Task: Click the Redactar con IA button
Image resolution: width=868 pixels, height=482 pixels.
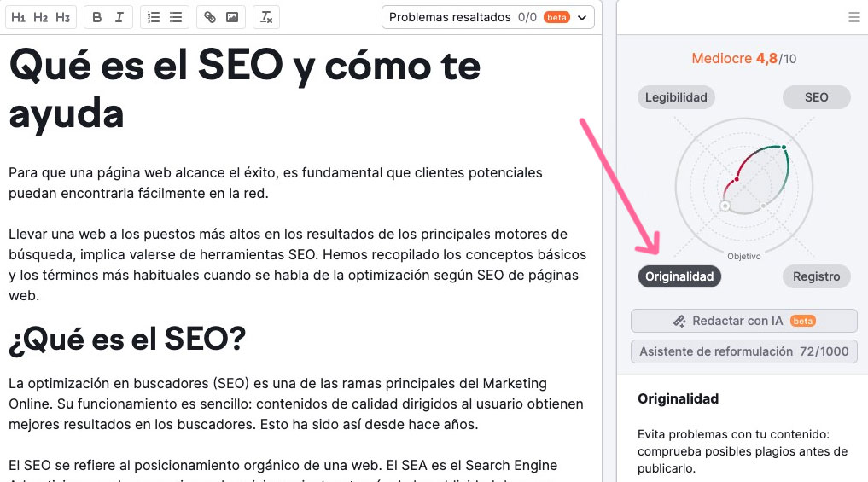Action: click(743, 321)
